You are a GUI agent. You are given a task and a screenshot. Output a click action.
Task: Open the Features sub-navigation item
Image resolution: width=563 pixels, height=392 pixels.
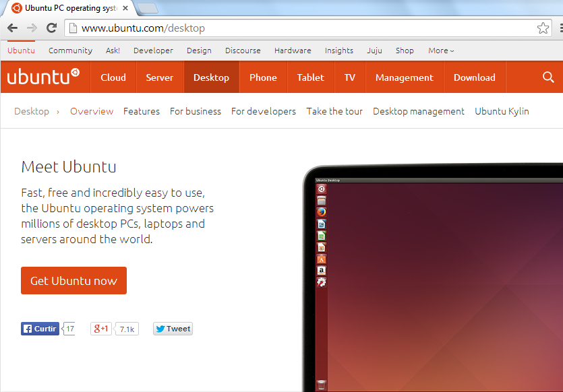[x=142, y=111]
